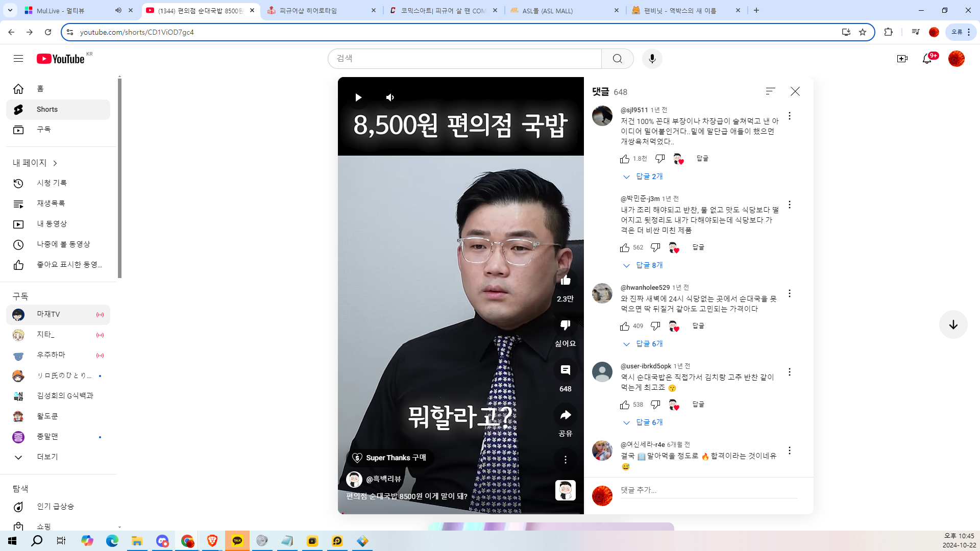Reply to the @hwanholee529 comment

(x=698, y=326)
